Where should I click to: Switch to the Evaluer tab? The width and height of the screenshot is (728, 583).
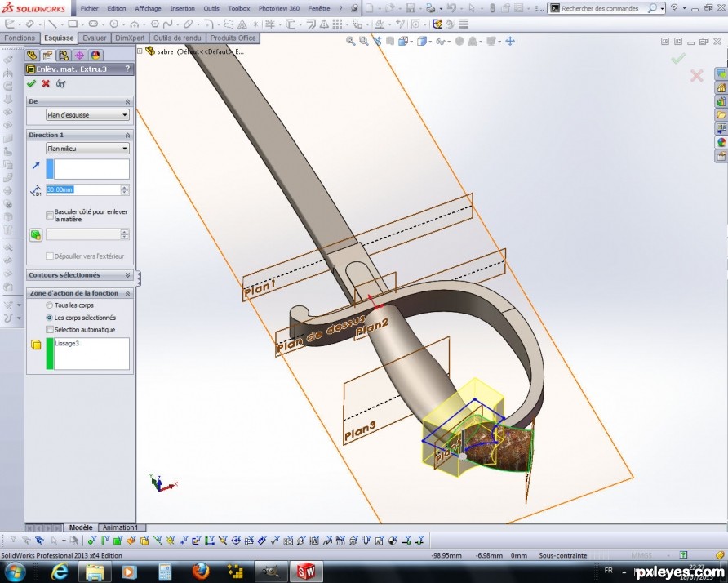coord(94,38)
